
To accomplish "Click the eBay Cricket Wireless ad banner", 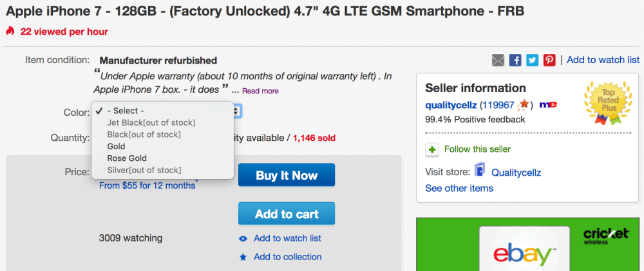I will [529, 244].
